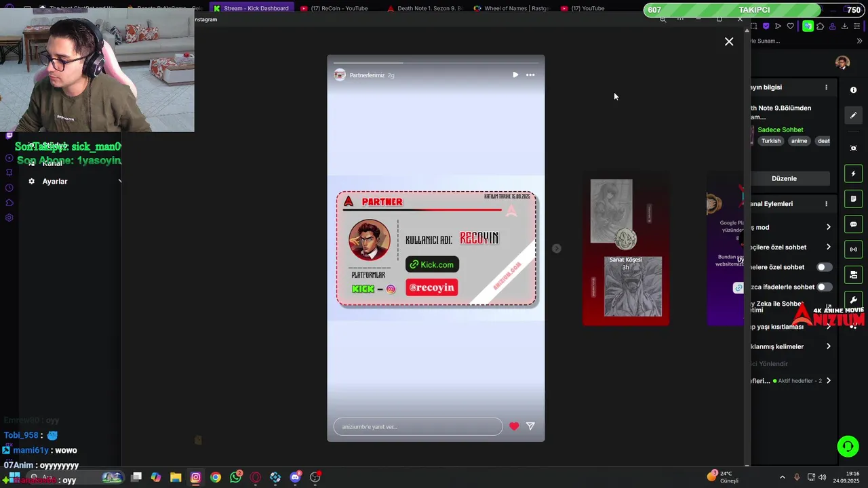Go to the next story with the arrow
This screenshot has width=868, height=488.
[x=556, y=249]
